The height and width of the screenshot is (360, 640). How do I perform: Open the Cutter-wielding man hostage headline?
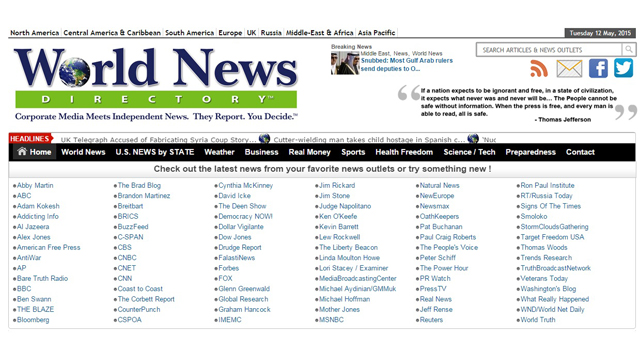click(x=369, y=140)
